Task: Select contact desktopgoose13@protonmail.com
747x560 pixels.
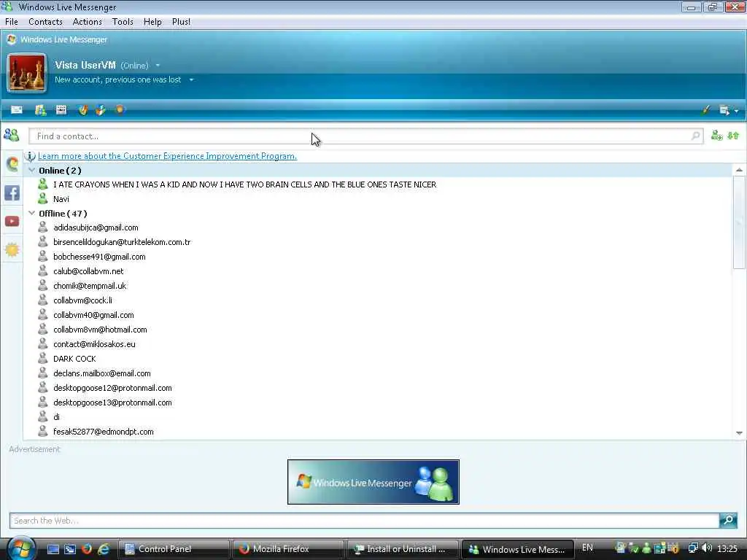Action: coord(112,402)
